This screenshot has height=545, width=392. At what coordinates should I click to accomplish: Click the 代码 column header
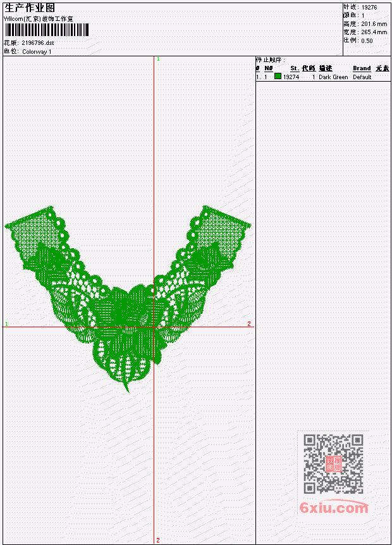(x=309, y=68)
